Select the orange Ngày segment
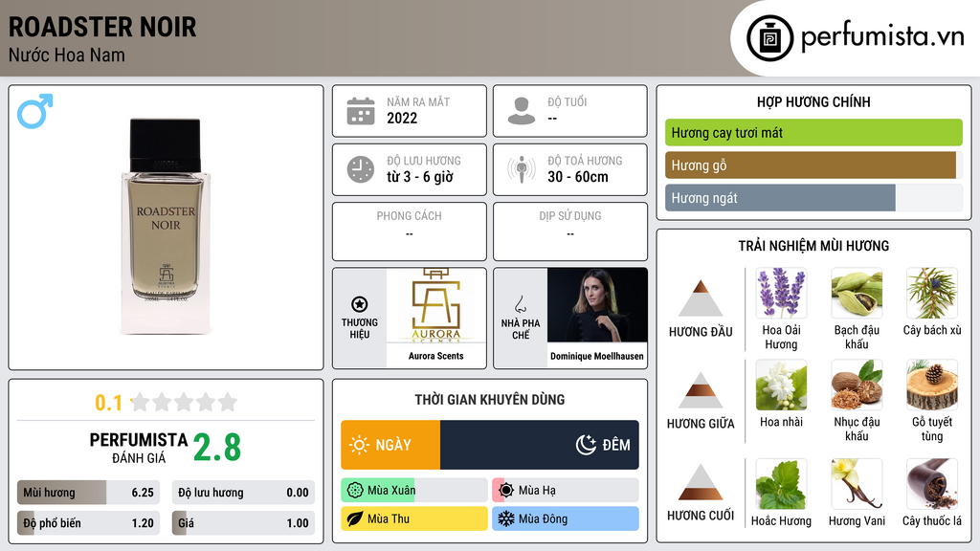This screenshot has height=551, width=980. point(390,445)
